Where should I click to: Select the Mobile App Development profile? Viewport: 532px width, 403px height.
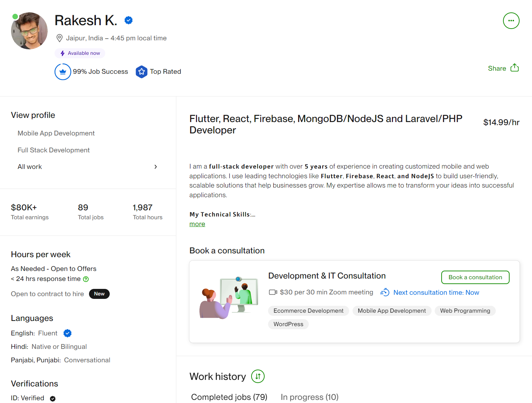tap(56, 133)
